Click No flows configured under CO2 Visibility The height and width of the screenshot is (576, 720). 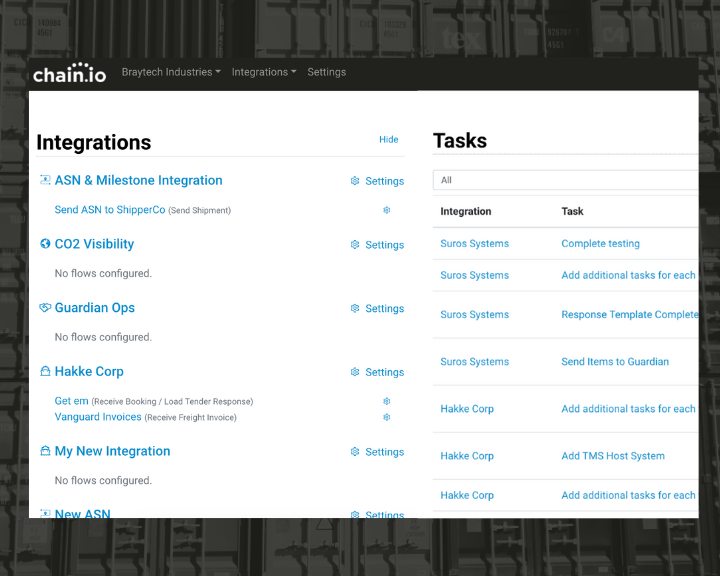click(103, 273)
